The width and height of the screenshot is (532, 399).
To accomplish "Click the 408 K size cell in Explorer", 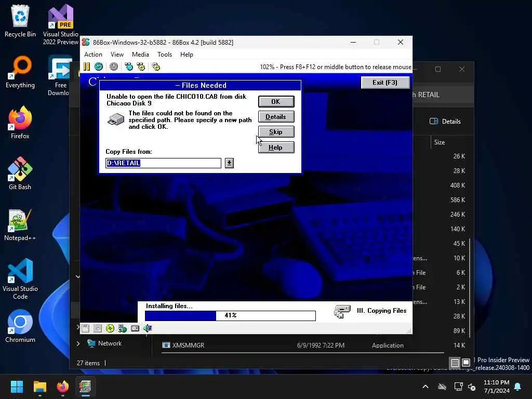I will (458, 185).
